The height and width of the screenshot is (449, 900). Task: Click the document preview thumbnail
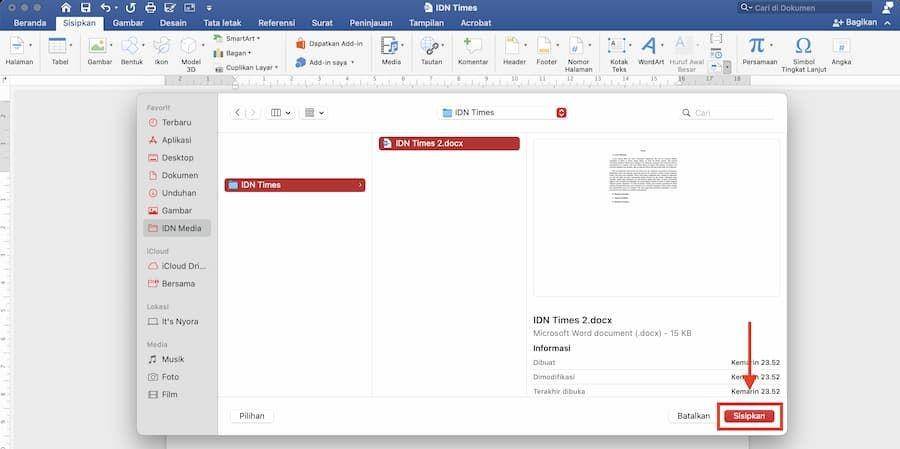[x=656, y=218]
